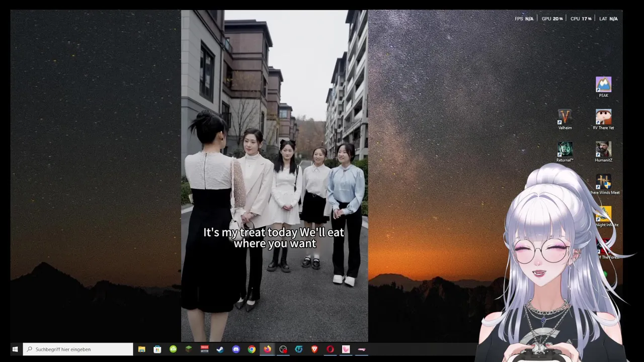Click the FPS N/A overlay readout
Screen dimensions: 644x362
click(524, 19)
